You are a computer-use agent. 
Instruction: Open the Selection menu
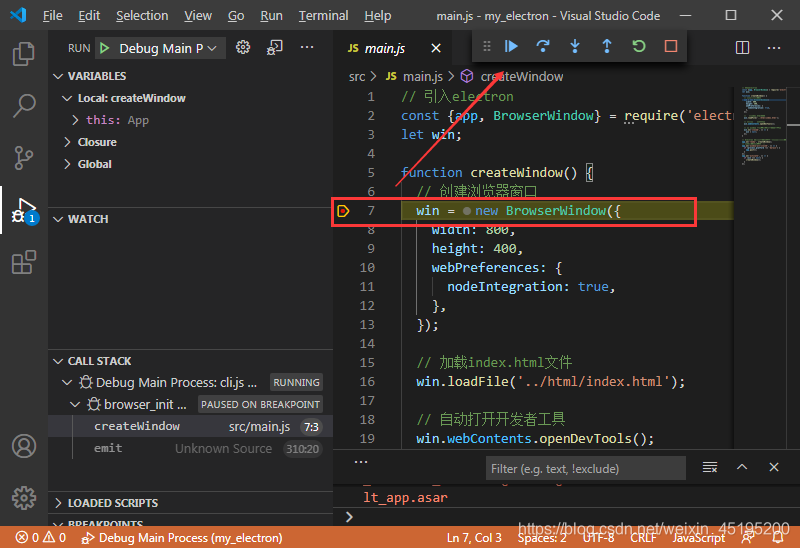click(x=142, y=16)
